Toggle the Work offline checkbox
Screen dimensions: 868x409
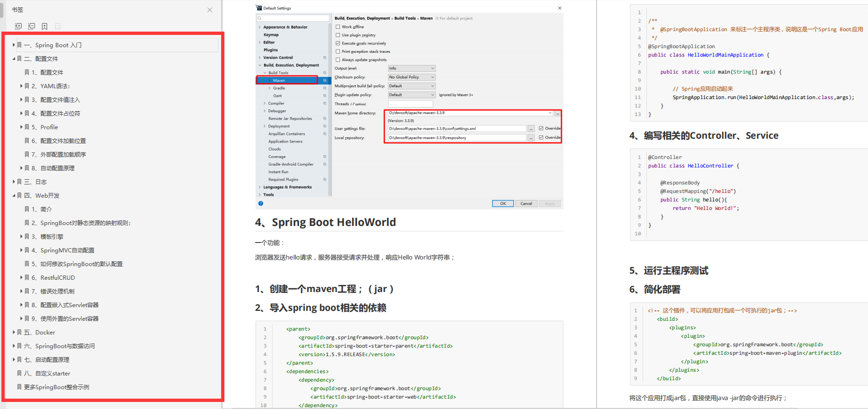click(338, 27)
